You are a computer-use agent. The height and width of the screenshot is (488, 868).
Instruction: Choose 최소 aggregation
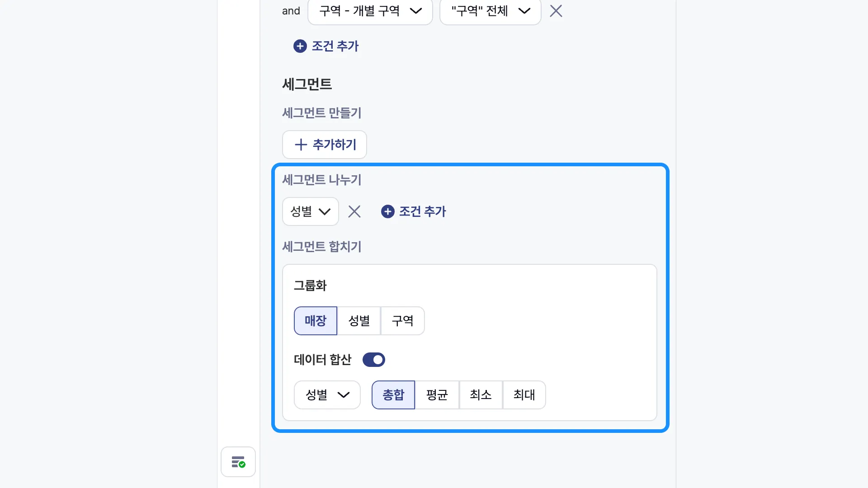[481, 395]
